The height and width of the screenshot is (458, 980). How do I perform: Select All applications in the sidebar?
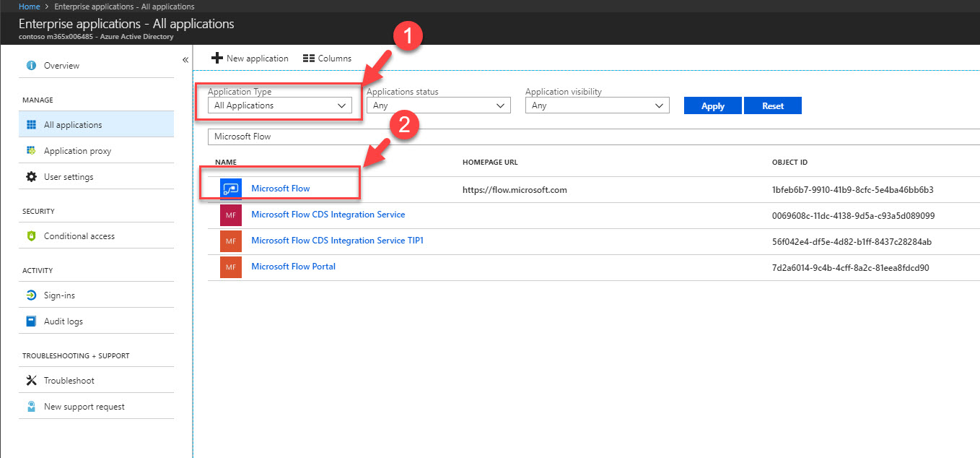[96, 125]
